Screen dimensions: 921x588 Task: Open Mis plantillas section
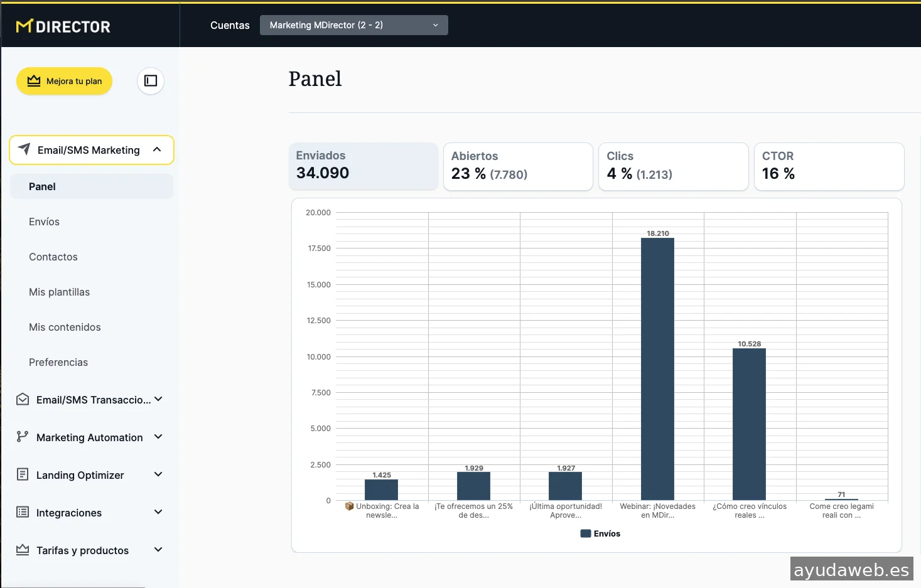[x=59, y=292]
